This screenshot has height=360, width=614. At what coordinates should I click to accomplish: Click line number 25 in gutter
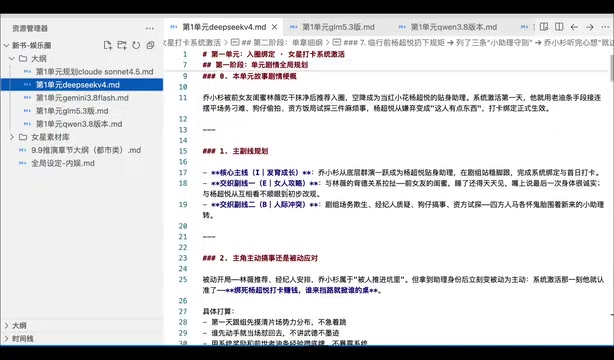click(x=183, y=279)
